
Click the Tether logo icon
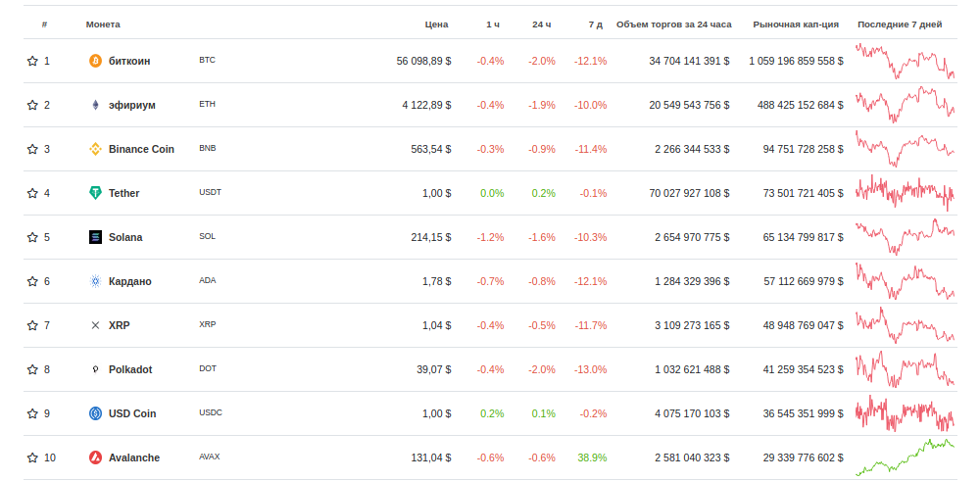coord(95,193)
